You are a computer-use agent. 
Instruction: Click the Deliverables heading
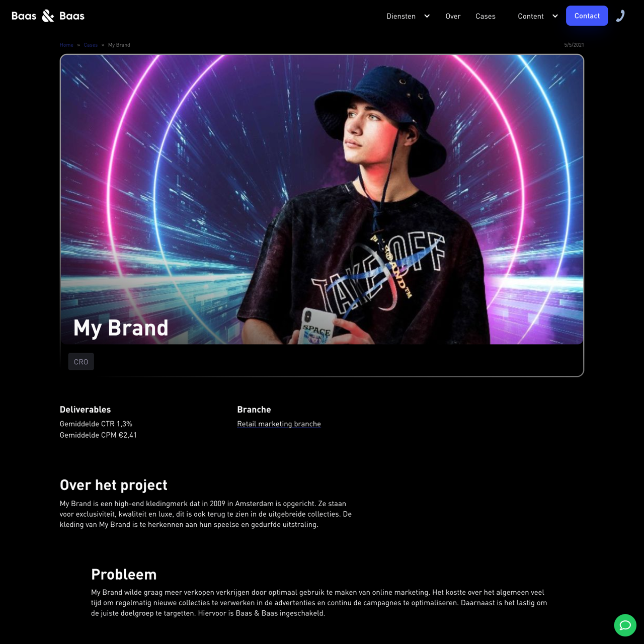point(85,410)
